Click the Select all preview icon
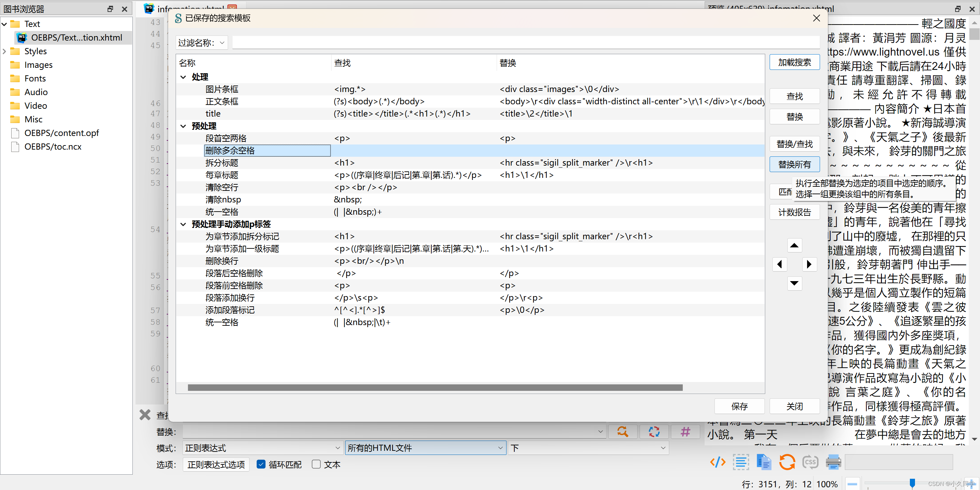The image size is (980, 490). point(741,462)
